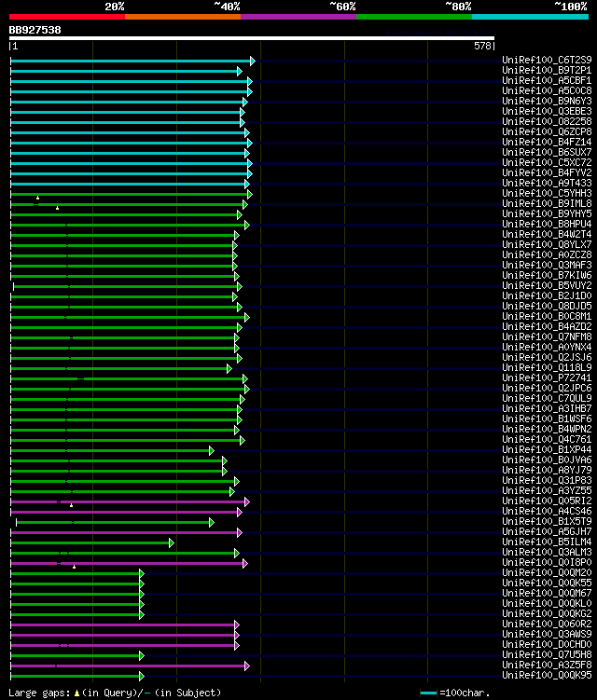Viewport: 597px width, 700px height.
Task: Select label UniRef100_Q3AWS9
Action: tap(547, 635)
